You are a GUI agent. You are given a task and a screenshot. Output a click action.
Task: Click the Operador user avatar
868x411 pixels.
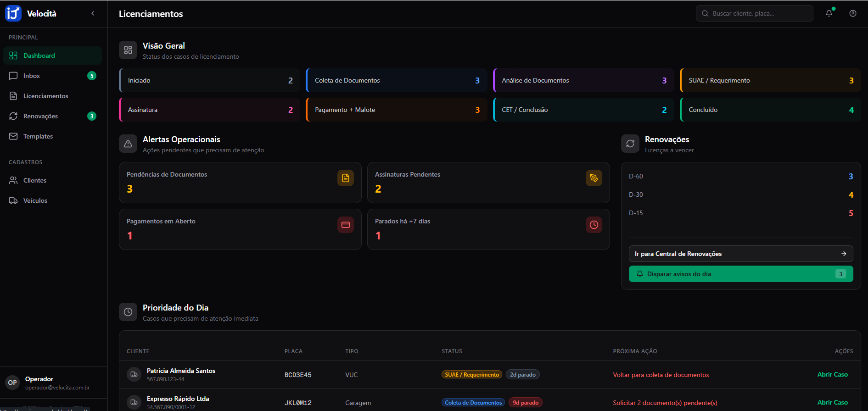[x=12, y=383]
